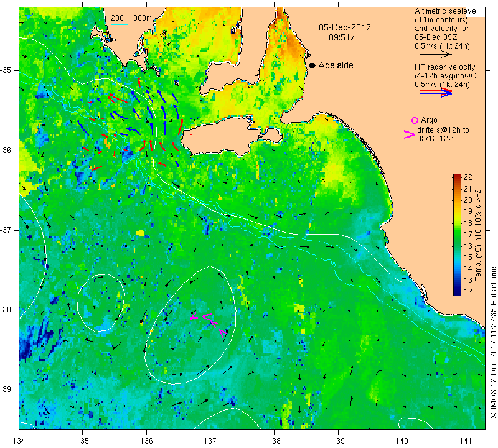Click the longitude label 141

[x=466, y=441]
